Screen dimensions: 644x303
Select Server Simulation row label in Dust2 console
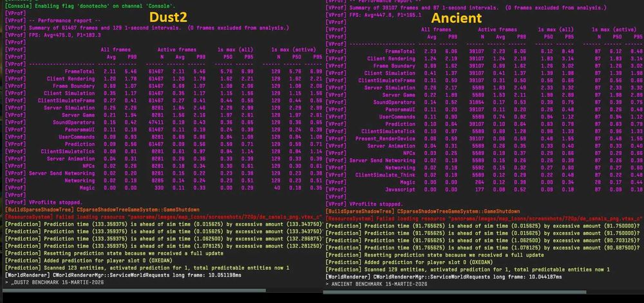click(69, 108)
